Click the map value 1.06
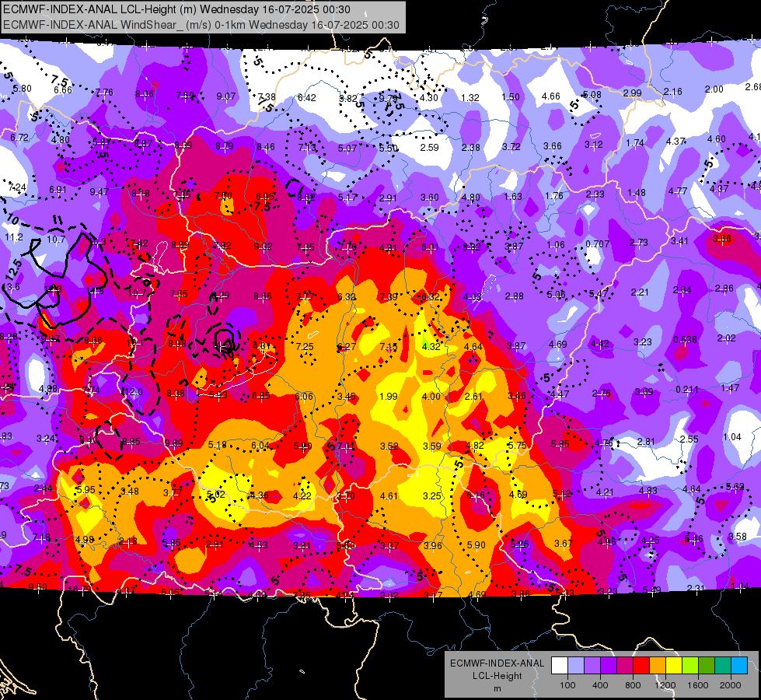 [556, 245]
